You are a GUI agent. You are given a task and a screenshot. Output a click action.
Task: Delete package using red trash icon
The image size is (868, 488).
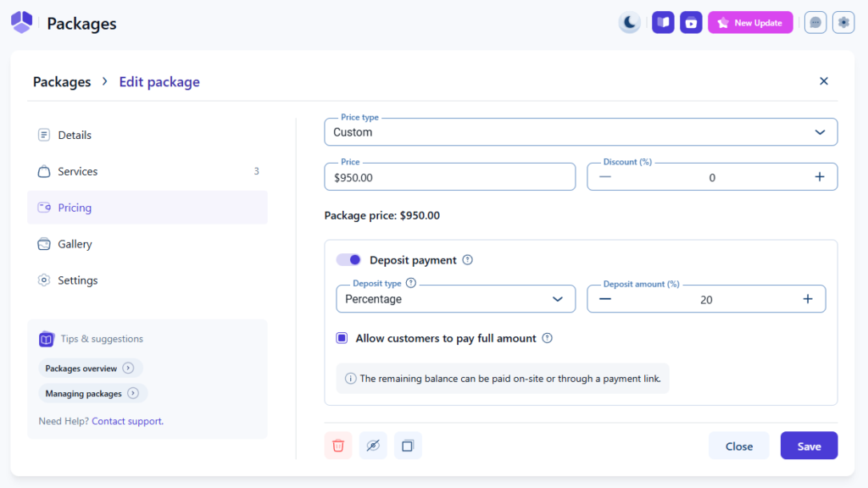pyautogui.click(x=338, y=446)
